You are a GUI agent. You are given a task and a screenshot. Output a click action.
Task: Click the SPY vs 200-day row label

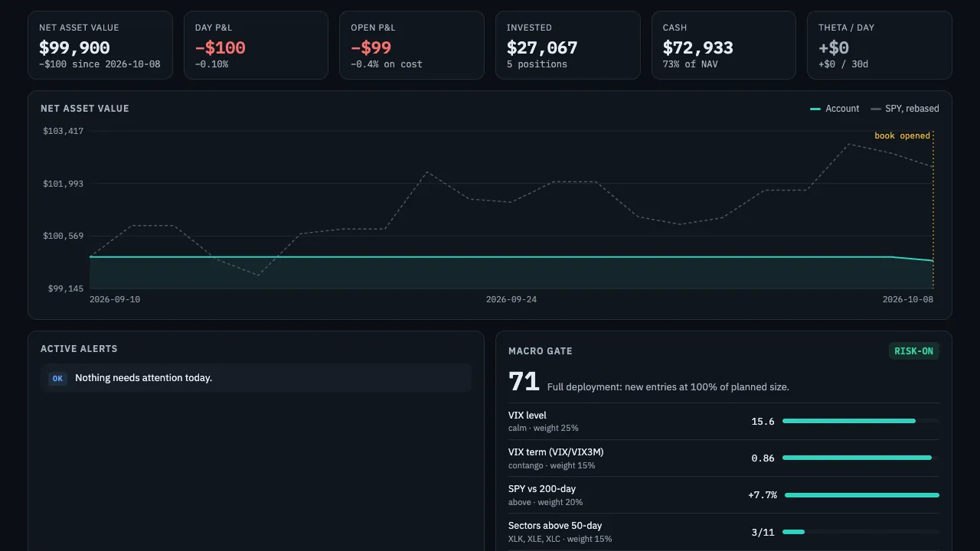point(542,489)
